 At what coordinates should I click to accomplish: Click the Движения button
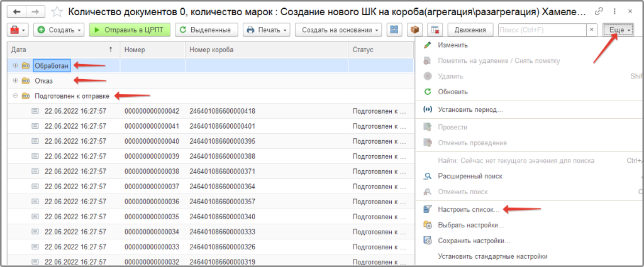470,30
